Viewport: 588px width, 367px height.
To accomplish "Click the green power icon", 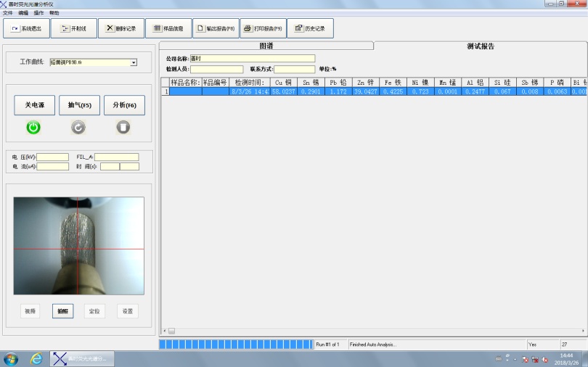I will point(33,128).
